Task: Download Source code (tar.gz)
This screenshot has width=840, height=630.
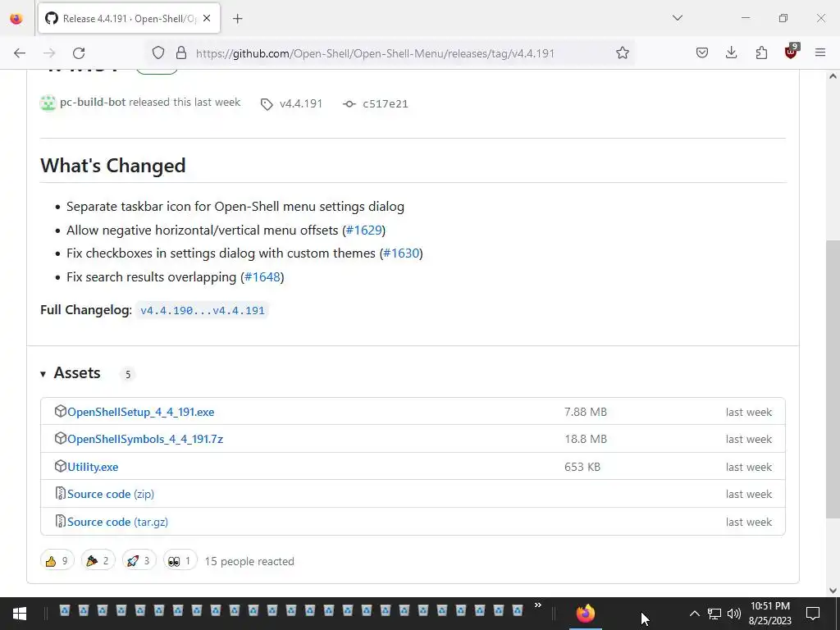Action: pyautogui.click(x=117, y=523)
